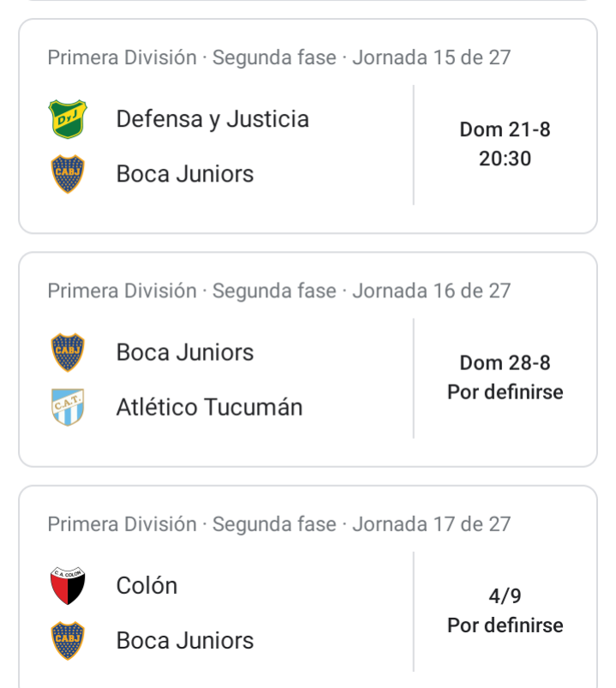The image size is (616, 688).
Task: Click the 4/9 match date
Action: 505,596
